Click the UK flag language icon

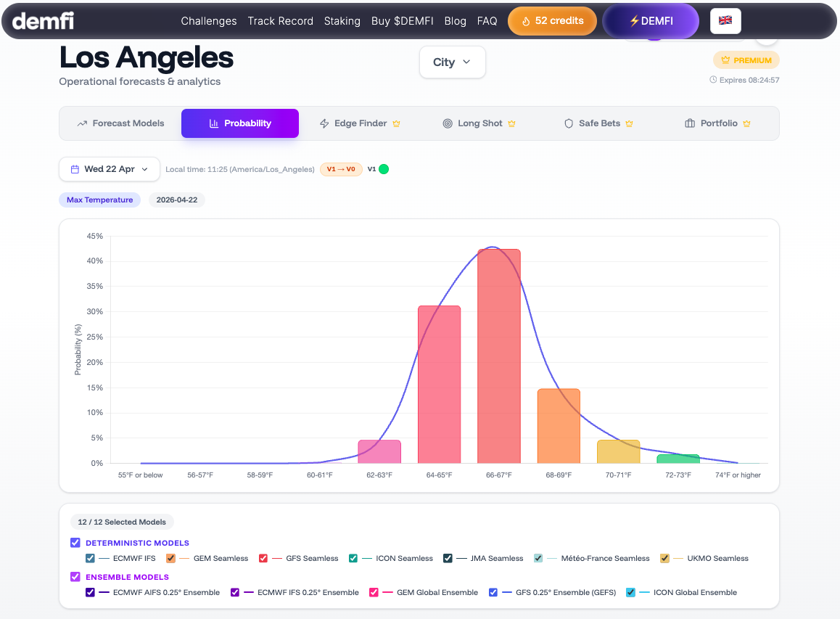coord(725,21)
